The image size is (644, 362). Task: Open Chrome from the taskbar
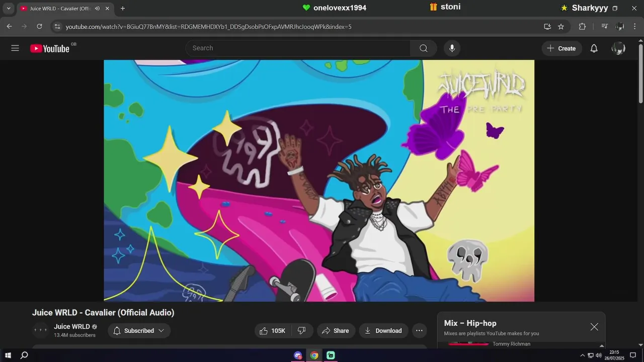pyautogui.click(x=314, y=355)
